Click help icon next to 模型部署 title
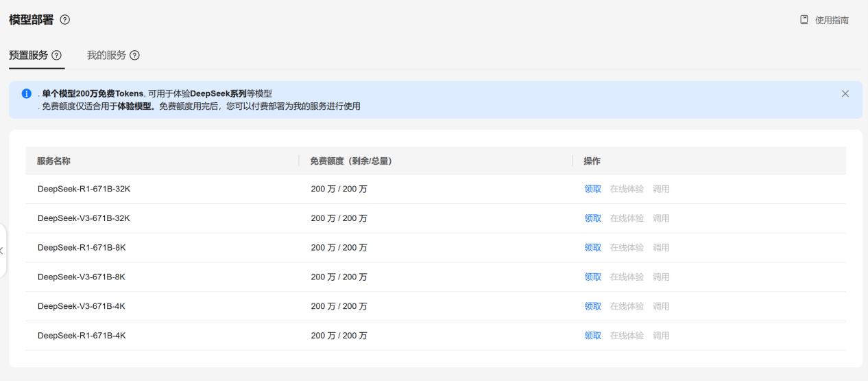The image size is (868, 381). [x=65, y=20]
